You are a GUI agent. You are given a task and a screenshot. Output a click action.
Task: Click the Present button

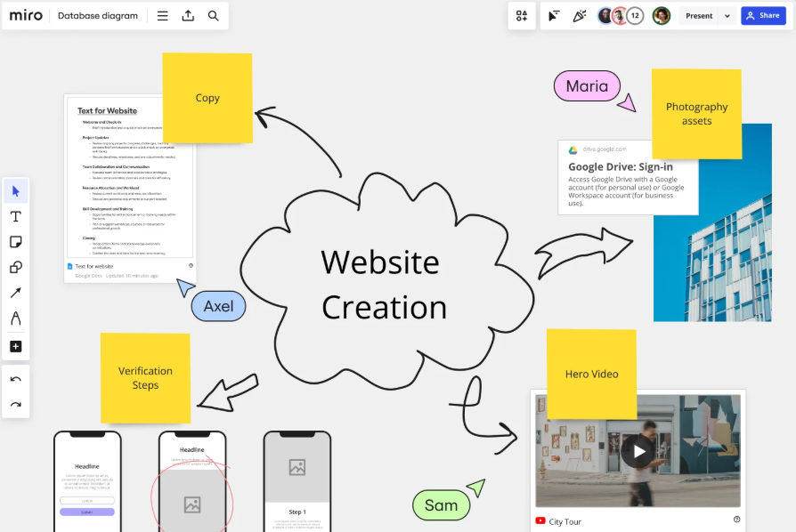click(x=699, y=16)
